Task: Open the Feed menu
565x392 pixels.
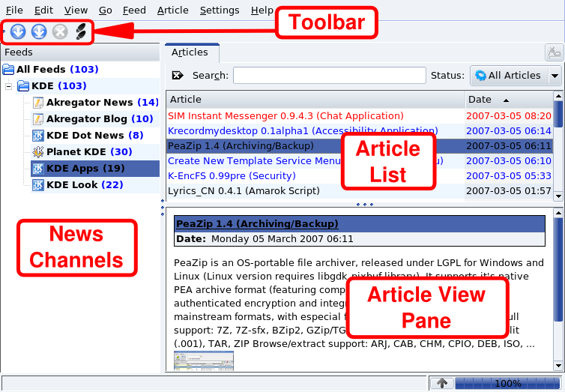Action: (x=134, y=10)
